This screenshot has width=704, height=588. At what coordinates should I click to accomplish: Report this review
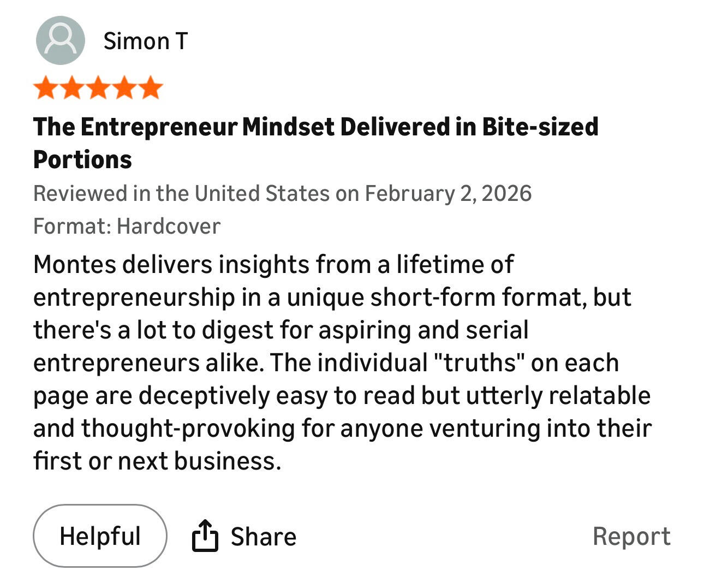click(x=631, y=536)
